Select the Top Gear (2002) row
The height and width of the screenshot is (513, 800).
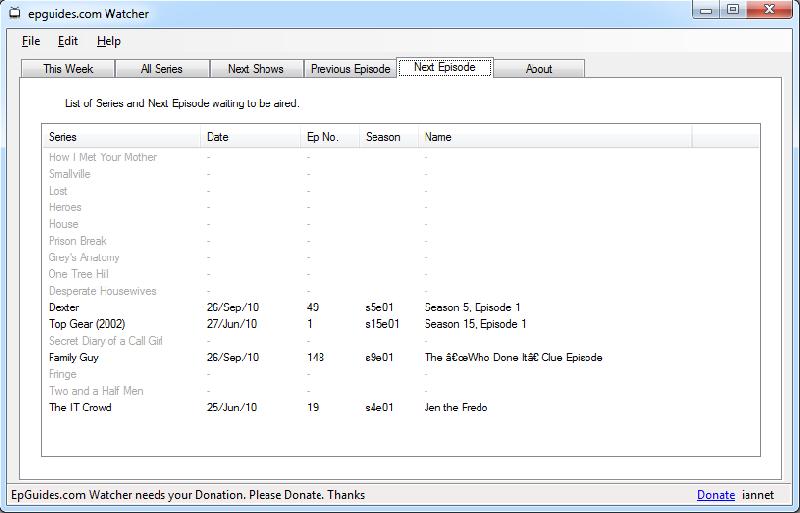(x=401, y=324)
